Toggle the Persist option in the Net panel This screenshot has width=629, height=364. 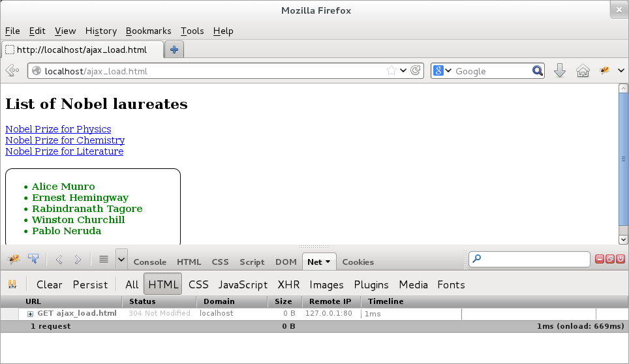pyautogui.click(x=90, y=284)
